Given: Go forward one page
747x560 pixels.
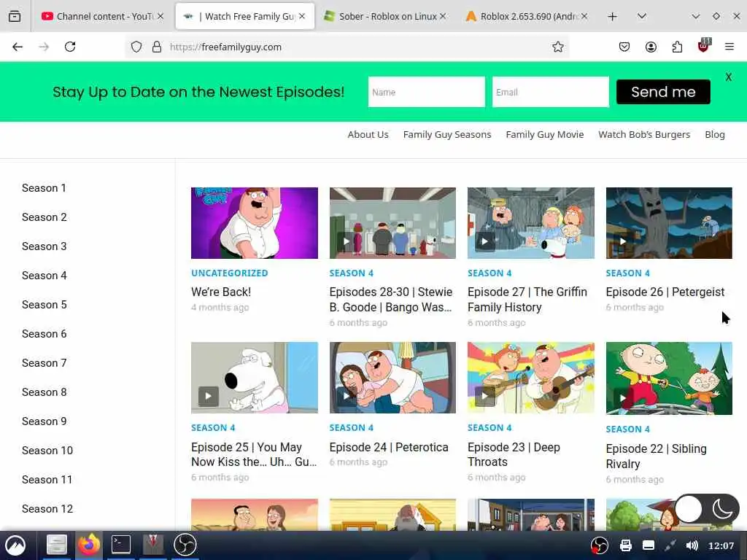Looking at the screenshot, I should (x=44, y=47).
